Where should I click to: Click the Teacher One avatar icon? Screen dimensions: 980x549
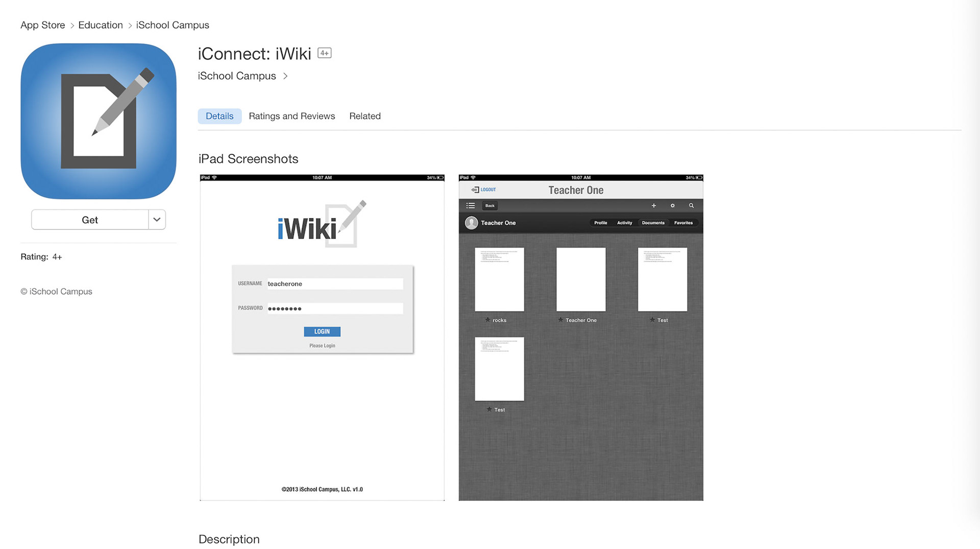(x=472, y=223)
